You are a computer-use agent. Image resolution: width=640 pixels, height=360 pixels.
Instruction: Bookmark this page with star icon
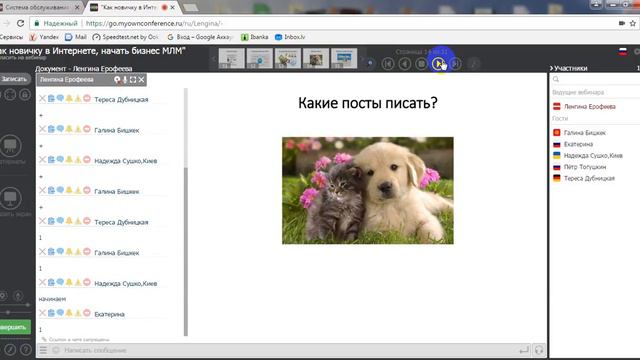click(x=633, y=23)
